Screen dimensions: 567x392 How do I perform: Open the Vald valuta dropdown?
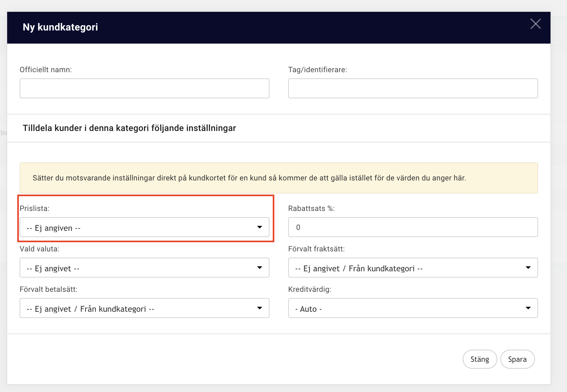coord(144,268)
